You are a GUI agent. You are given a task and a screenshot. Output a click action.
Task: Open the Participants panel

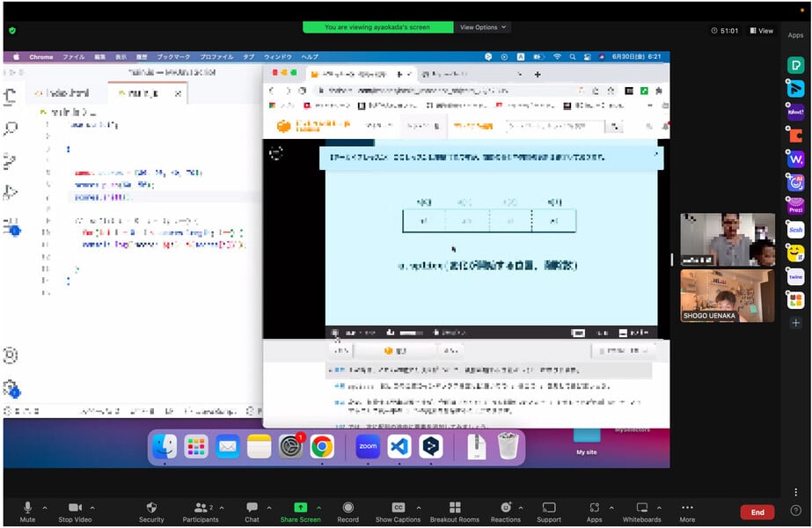pyautogui.click(x=201, y=510)
